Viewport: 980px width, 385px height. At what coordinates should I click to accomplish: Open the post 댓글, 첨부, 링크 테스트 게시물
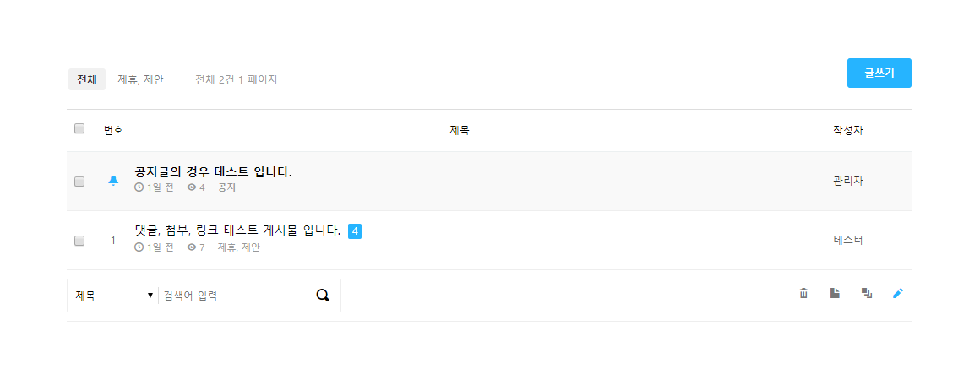coord(237,230)
